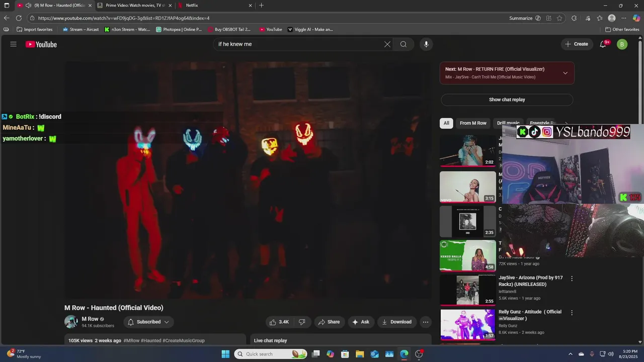Viewport: 644px width, 362px height.
Task: Dislike the Haunted video
Action: [302, 322]
